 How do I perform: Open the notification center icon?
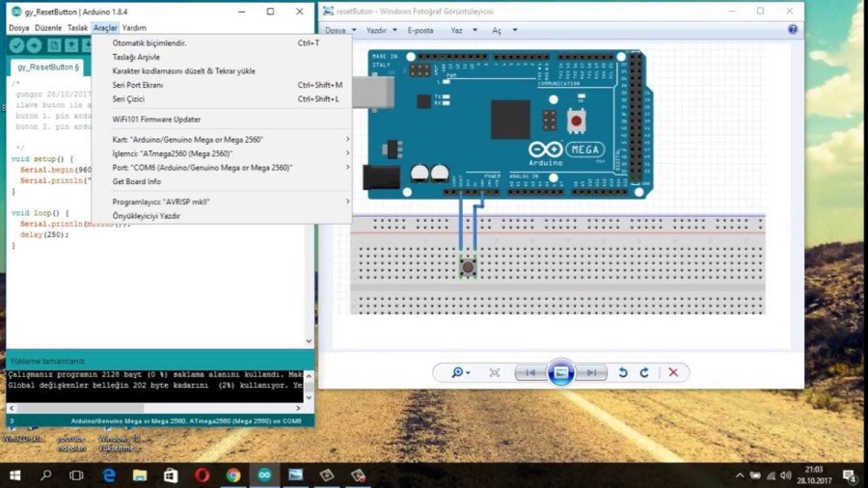point(850,475)
